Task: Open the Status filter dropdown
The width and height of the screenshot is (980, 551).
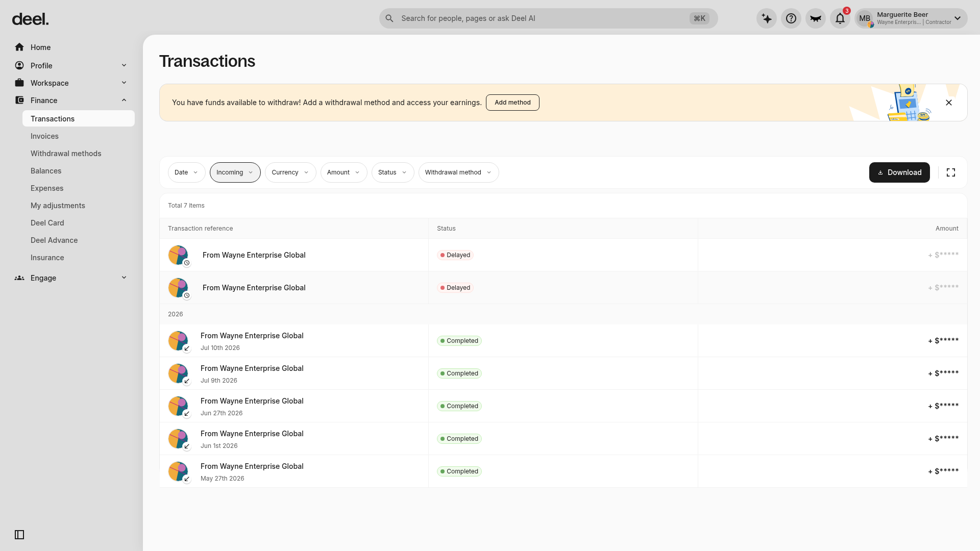Action: (393, 172)
